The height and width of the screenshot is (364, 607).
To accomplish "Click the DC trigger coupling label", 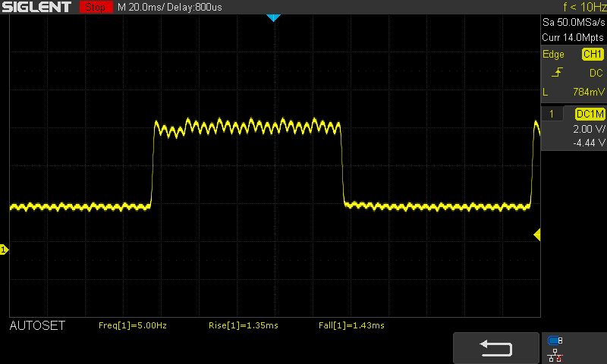I will tap(596, 73).
